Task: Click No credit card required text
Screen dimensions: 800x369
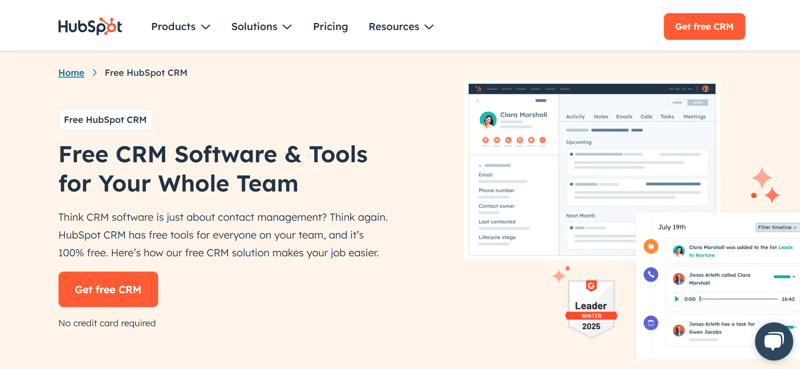Action: pos(107,323)
